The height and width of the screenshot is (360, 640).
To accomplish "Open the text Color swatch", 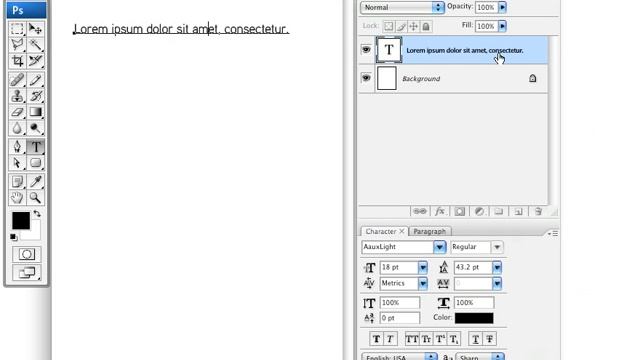I will point(474,318).
